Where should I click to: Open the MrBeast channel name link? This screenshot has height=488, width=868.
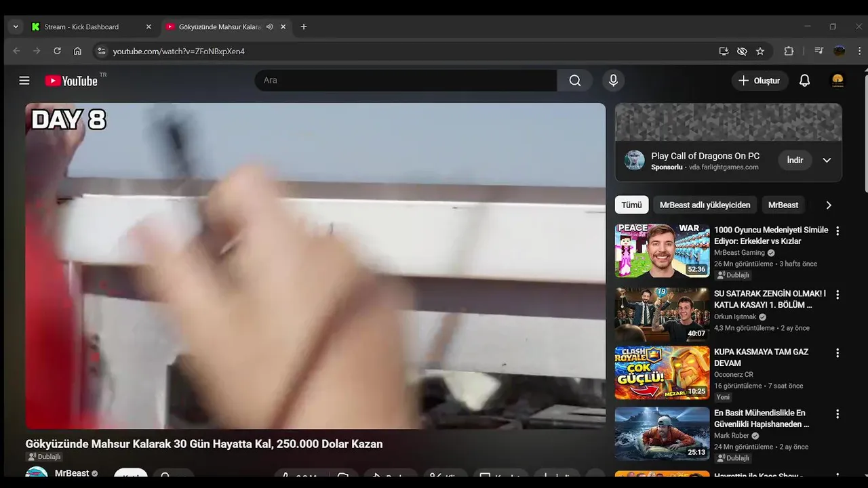(x=72, y=474)
